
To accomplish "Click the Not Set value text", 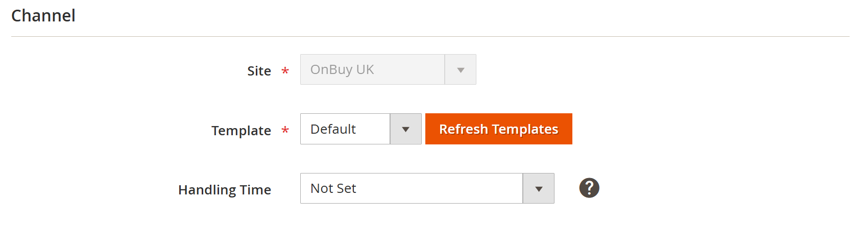I will click(333, 189).
